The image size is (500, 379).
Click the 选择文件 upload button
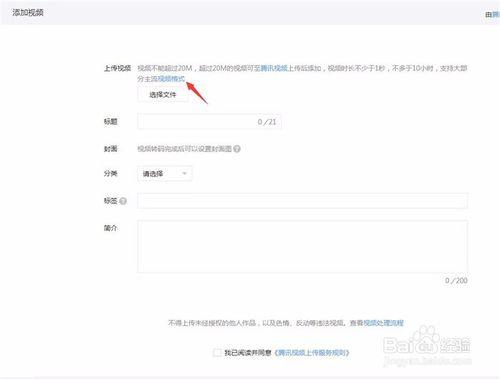pyautogui.click(x=163, y=95)
